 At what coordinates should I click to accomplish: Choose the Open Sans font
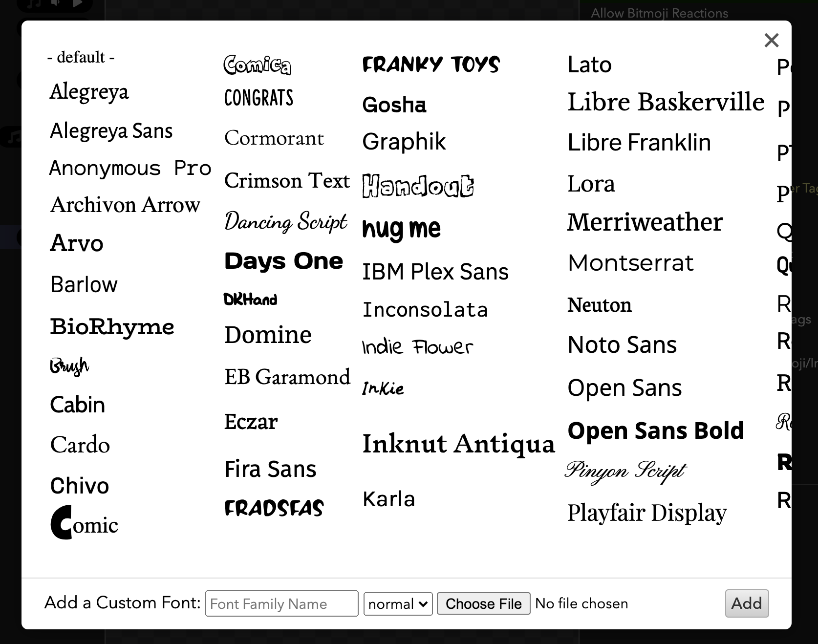point(624,388)
